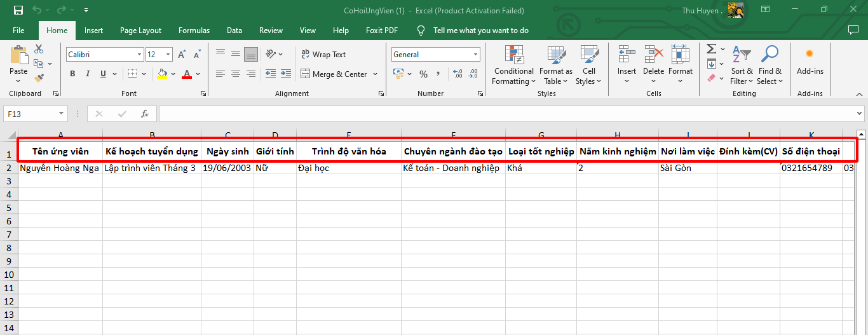Click the Format as Table icon

point(555,65)
